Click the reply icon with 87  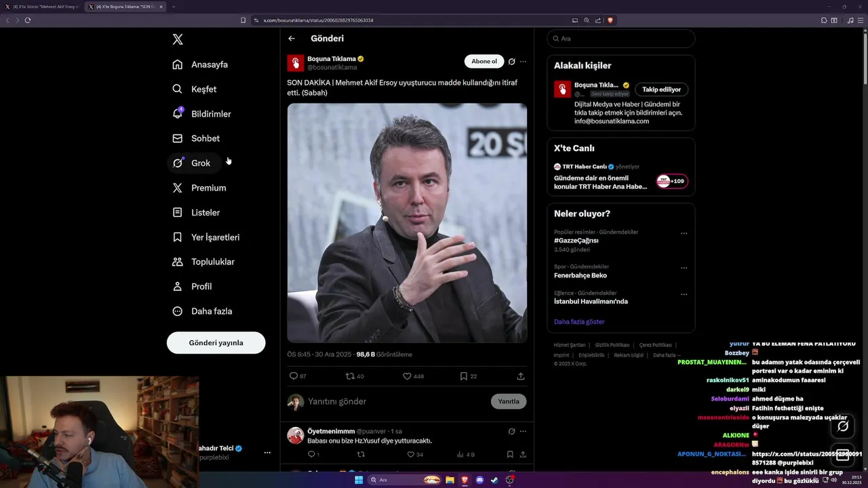(294, 376)
